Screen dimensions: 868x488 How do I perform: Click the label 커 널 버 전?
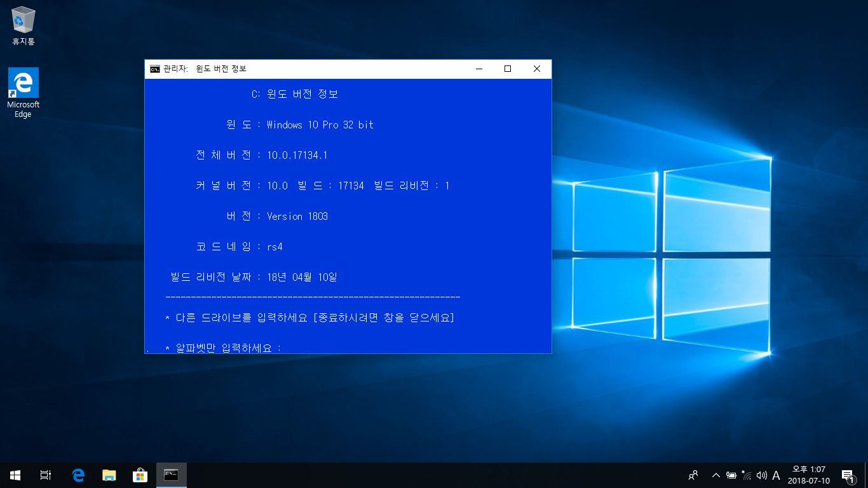pyautogui.click(x=224, y=186)
